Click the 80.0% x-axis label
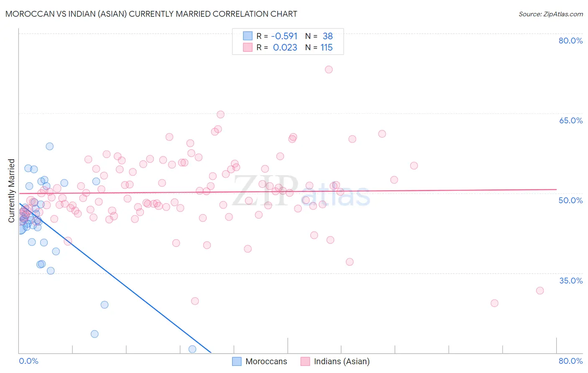Image resolution: width=588 pixels, height=373 pixels. click(571, 361)
